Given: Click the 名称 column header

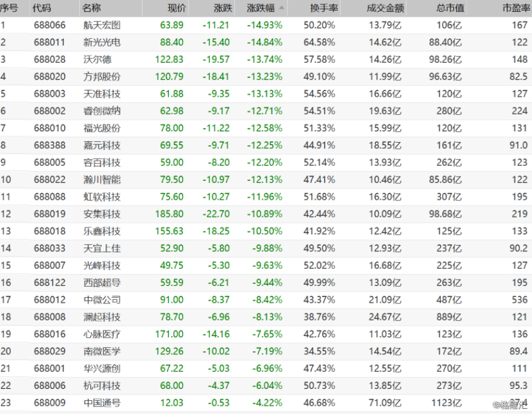Looking at the screenshot, I should click(91, 8).
